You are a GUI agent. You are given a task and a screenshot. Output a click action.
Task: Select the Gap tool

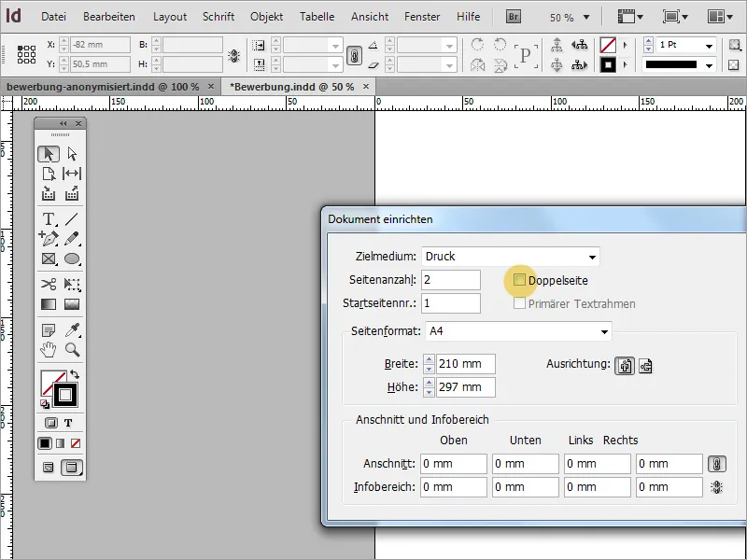[x=72, y=174]
